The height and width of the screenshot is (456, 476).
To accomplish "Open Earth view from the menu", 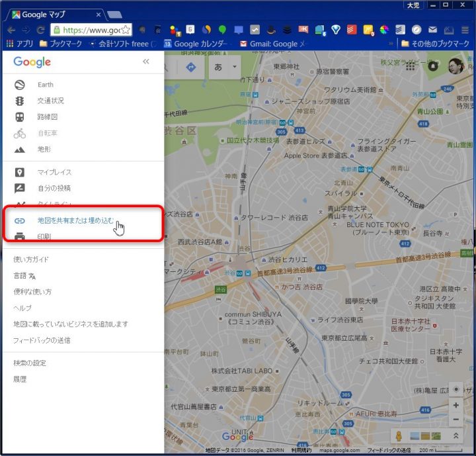I will pyautogui.click(x=45, y=85).
